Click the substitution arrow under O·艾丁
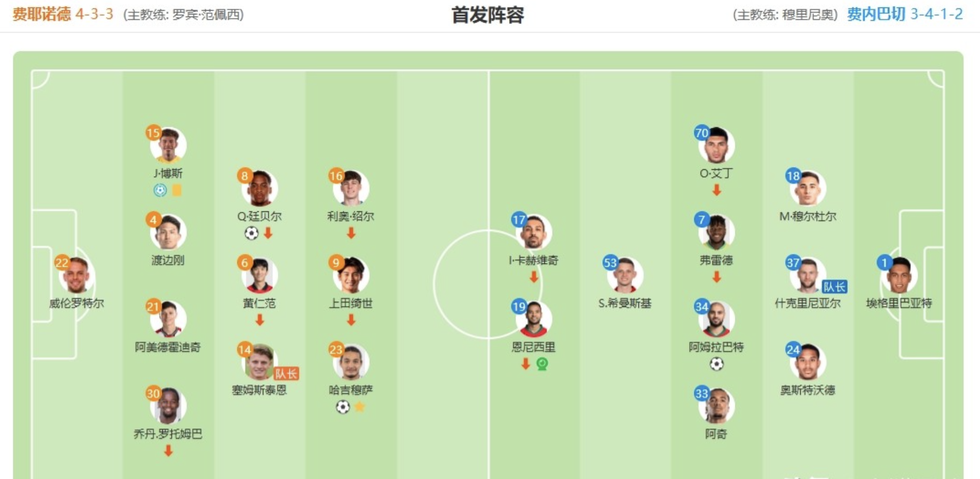980x479 pixels. click(x=717, y=190)
